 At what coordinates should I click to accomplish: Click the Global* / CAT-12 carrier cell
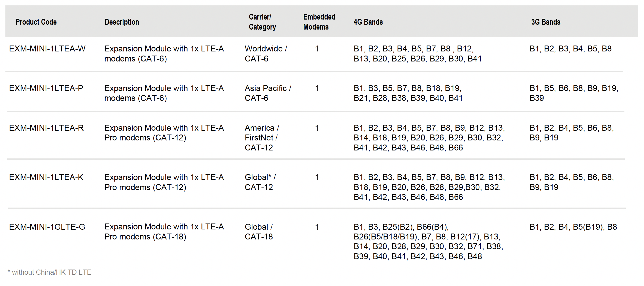tap(260, 182)
